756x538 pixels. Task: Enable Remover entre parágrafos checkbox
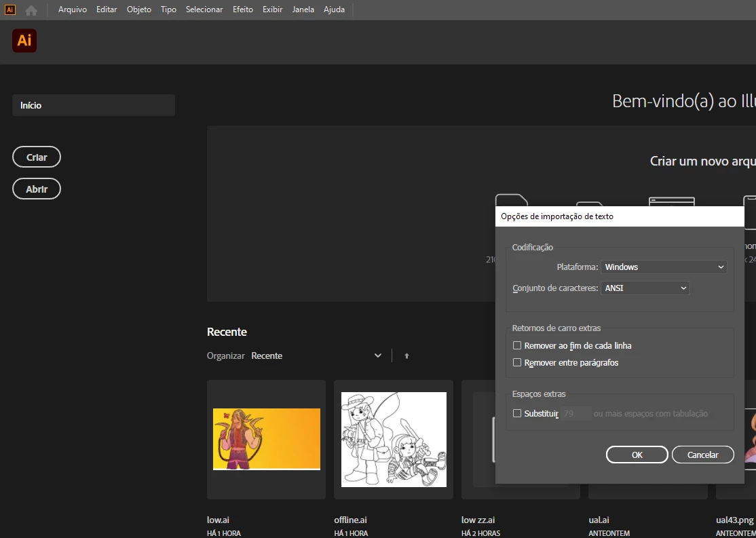pyautogui.click(x=517, y=362)
